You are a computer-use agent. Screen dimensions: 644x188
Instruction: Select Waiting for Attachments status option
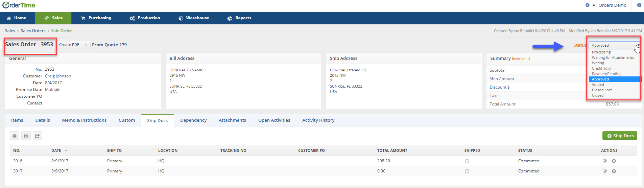615,57
